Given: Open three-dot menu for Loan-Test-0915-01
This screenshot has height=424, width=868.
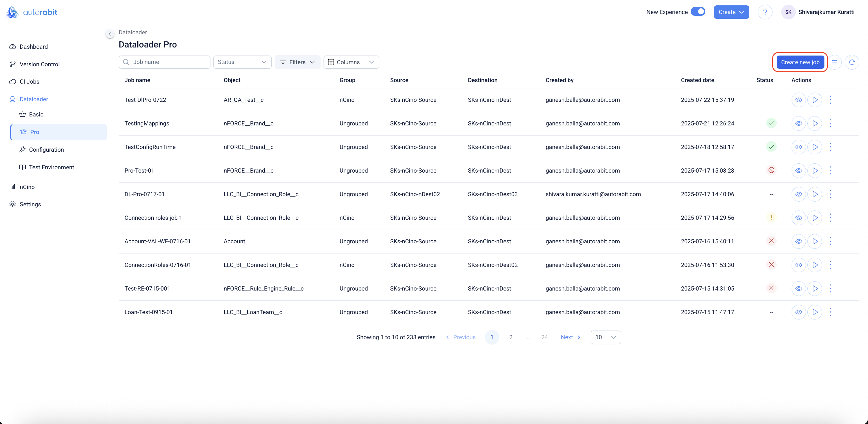Looking at the screenshot, I should coord(831,312).
